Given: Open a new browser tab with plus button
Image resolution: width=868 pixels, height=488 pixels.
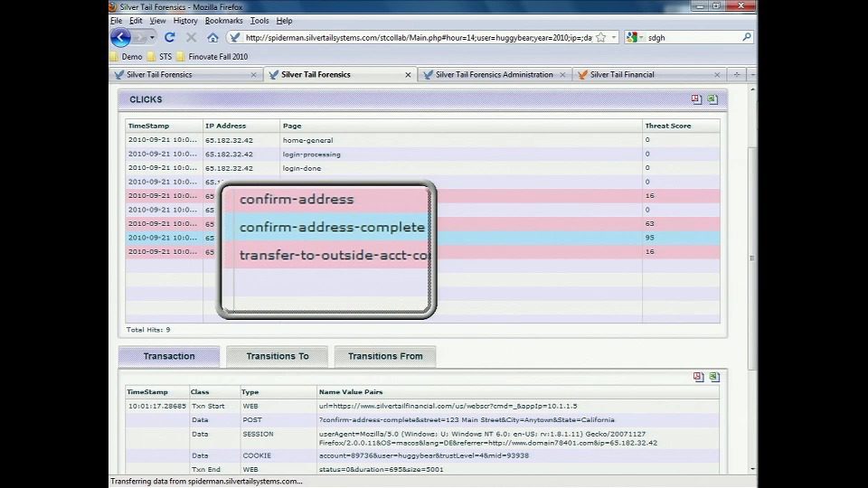Looking at the screenshot, I should [x=737, y=75].
